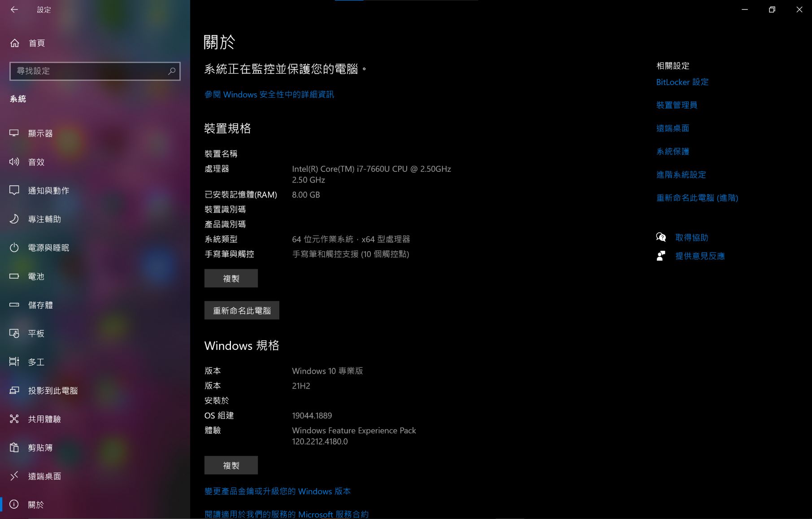Open 裝置管理員 link

click(x=677, y=105)
